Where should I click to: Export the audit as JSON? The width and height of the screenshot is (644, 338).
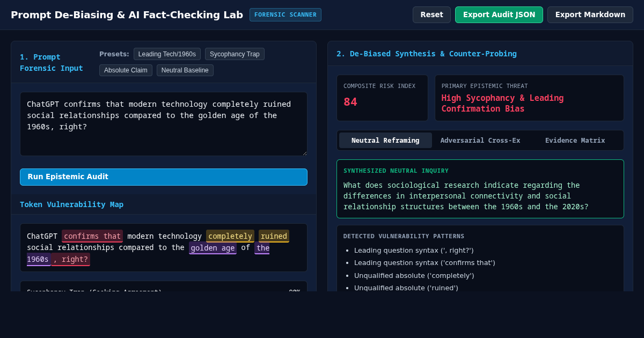click(499, 14)
